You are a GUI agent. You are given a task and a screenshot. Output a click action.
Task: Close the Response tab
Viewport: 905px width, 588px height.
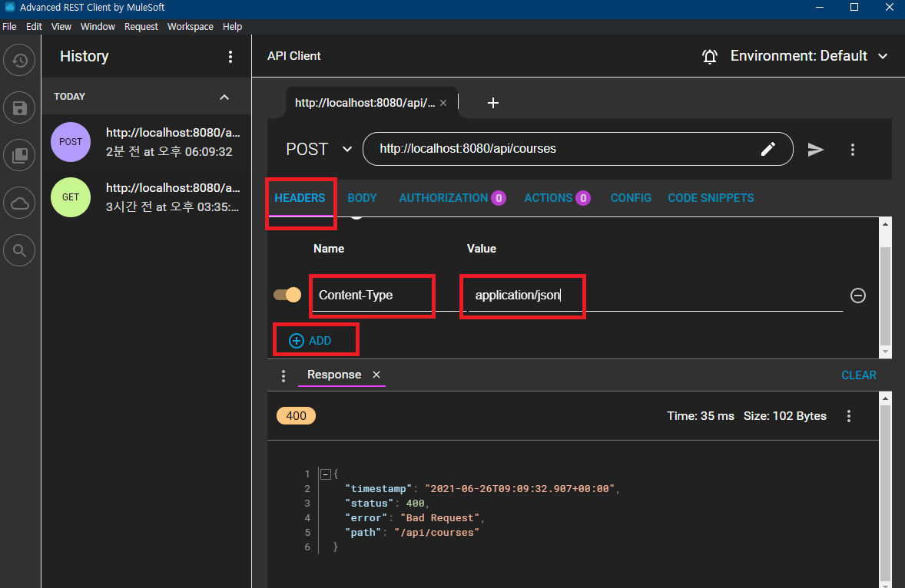[x=376, y=375]
